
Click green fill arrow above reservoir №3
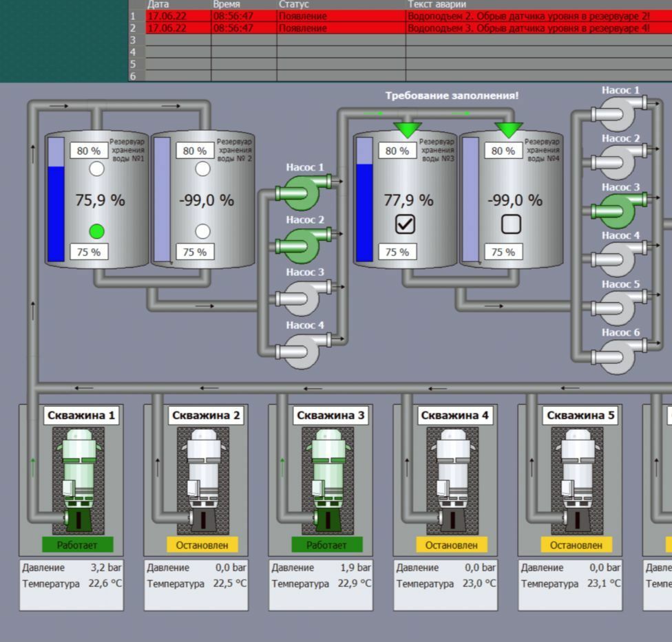pos(408,130)
